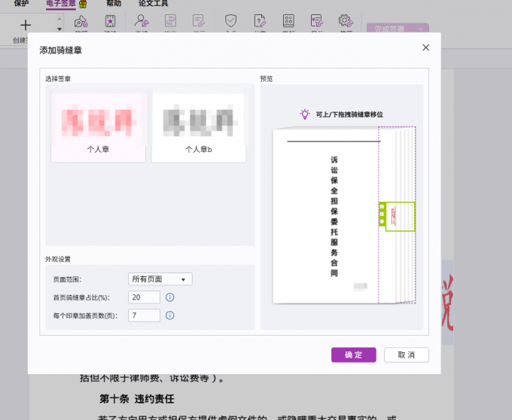
Task: Click the gift box icon beside 电子签章
Action: [x=83, y=4]
